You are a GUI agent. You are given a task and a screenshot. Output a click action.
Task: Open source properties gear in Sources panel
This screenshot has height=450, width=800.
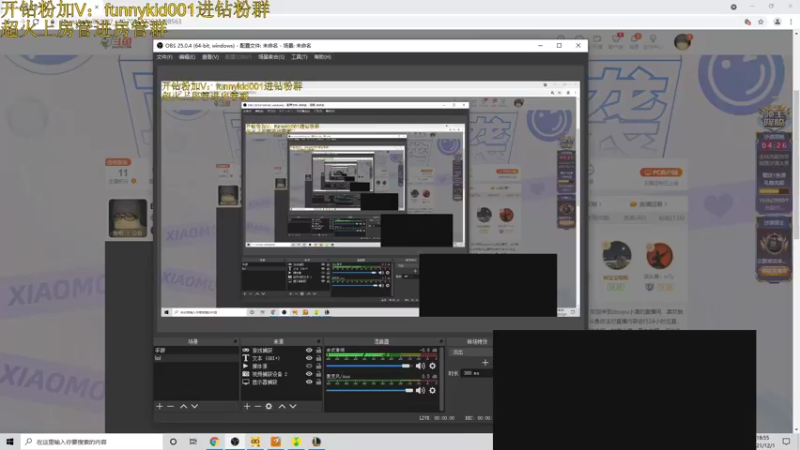[x=269, y=406]
